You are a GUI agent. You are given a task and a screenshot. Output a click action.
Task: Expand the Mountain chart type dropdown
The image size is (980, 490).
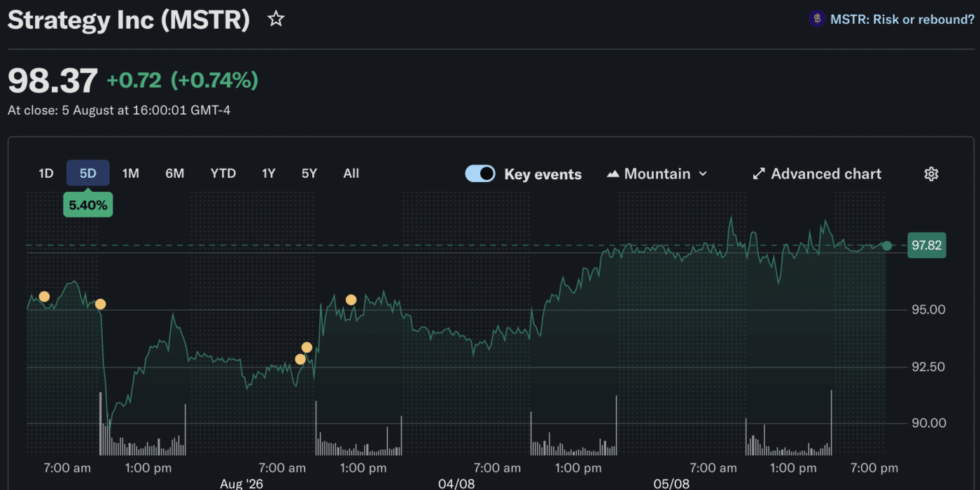[657, 174]
